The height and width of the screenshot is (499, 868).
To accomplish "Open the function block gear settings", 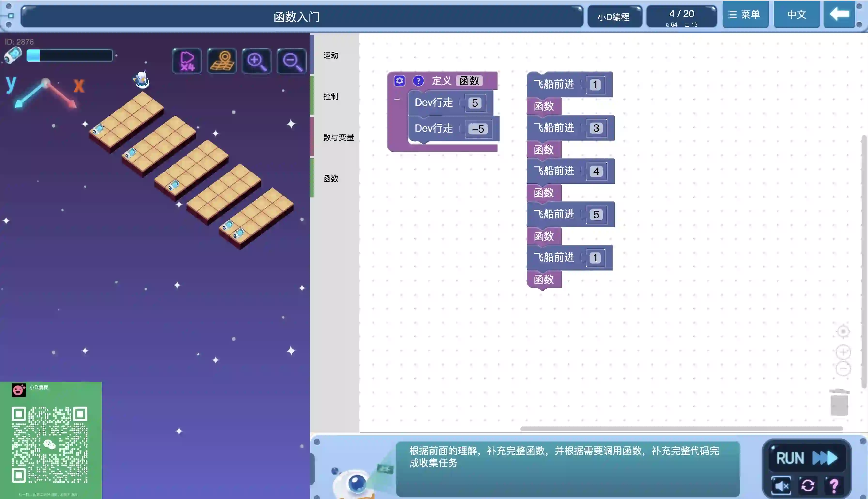I will [x=399, y=81].
